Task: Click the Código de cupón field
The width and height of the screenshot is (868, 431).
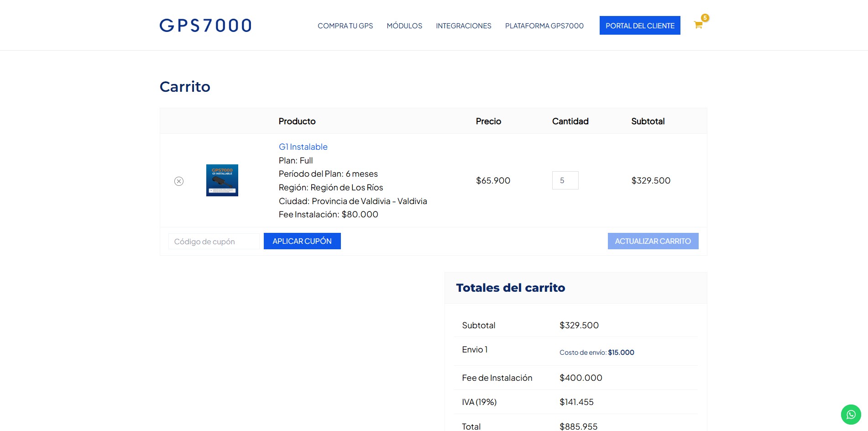Action: (x=214, y=242)
